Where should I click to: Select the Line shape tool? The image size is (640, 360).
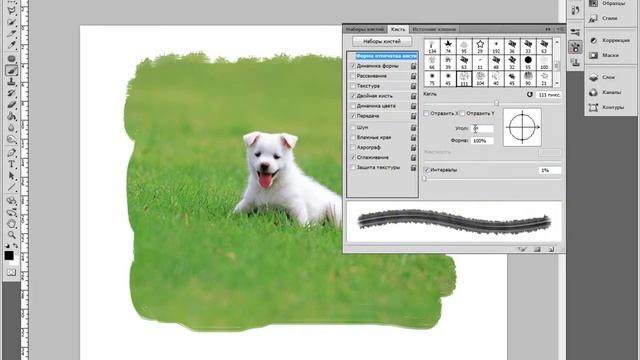tap(11, 187)
